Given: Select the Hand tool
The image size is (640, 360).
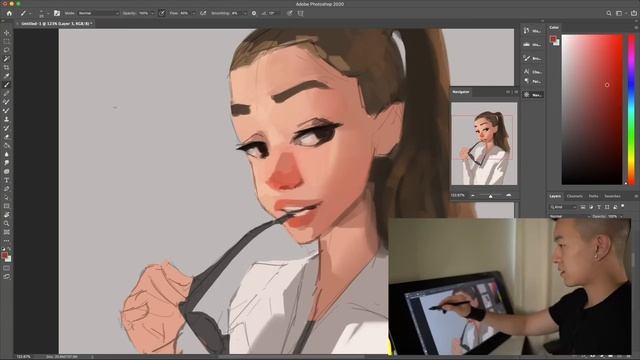Looking at the screenshot, I should [x=7, y=215].
